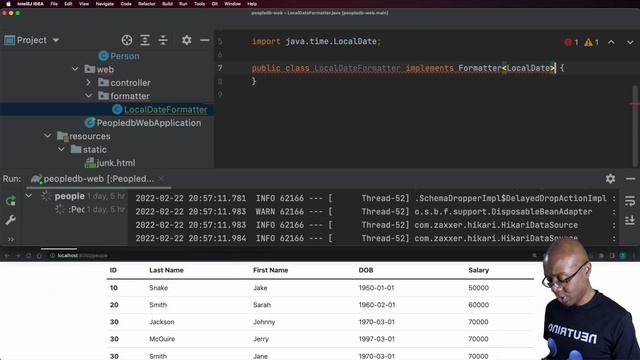
Task: Click the import java.time.LocalDate line
Action: pyautogui.click(x=316, y=41)
